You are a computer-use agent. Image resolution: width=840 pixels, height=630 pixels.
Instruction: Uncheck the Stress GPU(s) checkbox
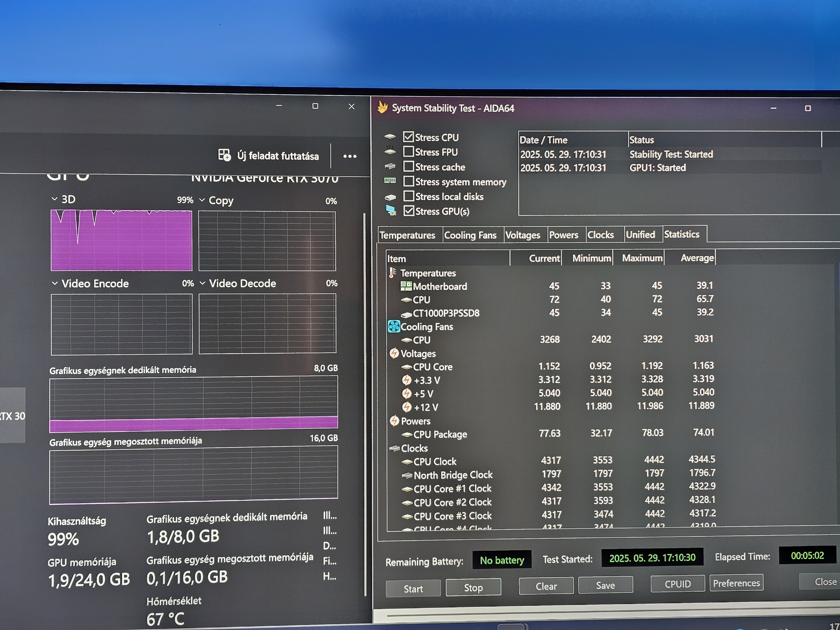coord(409,211)
